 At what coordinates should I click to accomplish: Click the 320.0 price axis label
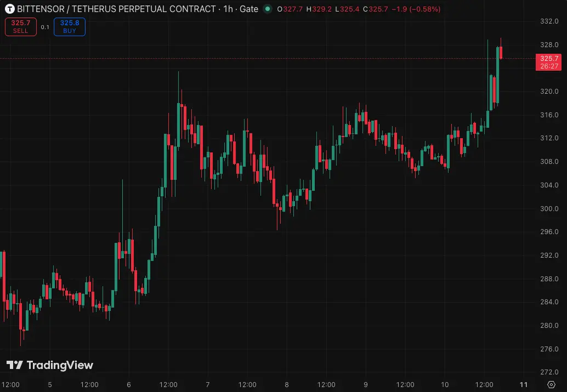[549, 92]
